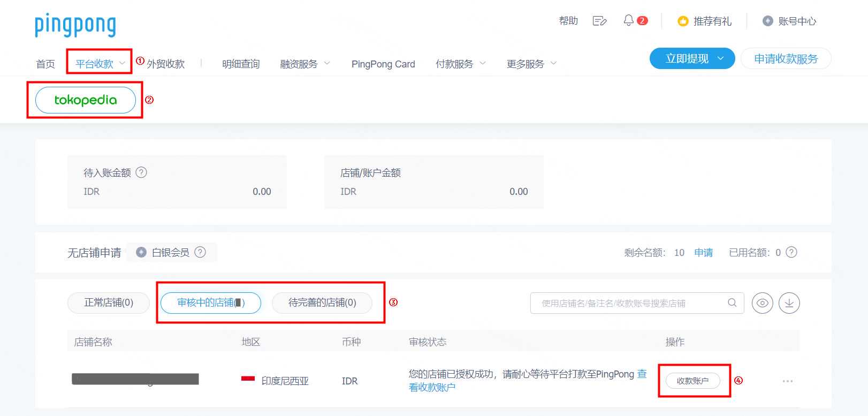
Task: Click the 待入账金额 amount card
Action: coord(177,182)
